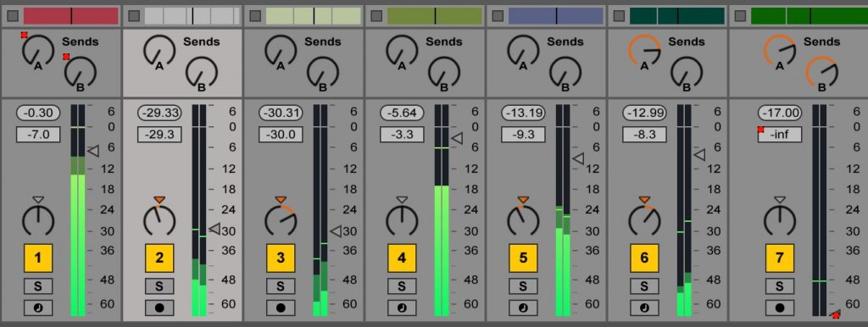
Task: Select the -29.3 volume field on track 2
Action: tap(159, 135)
